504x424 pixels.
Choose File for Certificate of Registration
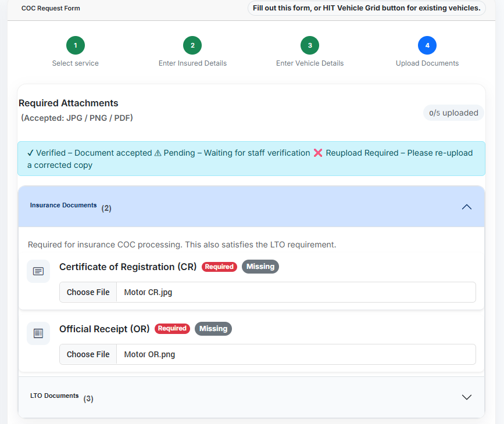(x=88, y=292)
